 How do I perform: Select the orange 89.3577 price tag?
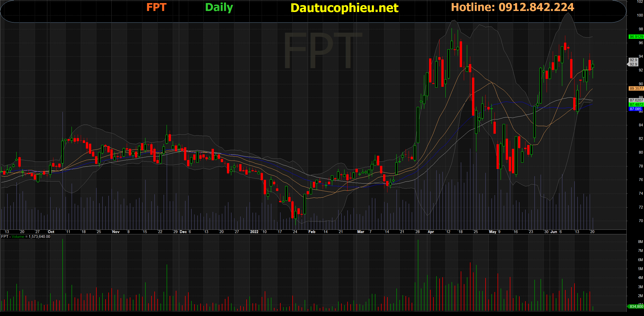(636, 89)
